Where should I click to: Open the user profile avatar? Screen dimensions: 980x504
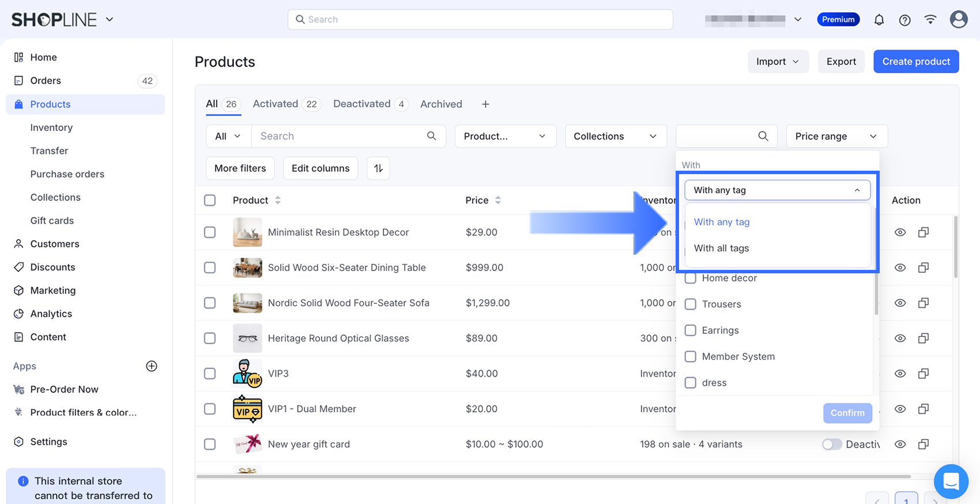pos(958,20)
